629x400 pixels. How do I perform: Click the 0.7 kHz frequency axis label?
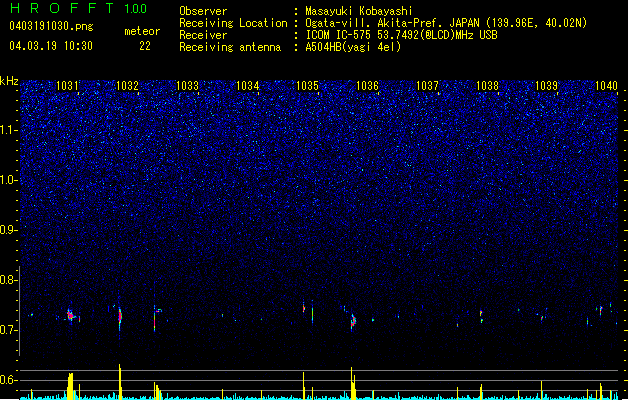[x=8, y=330]
